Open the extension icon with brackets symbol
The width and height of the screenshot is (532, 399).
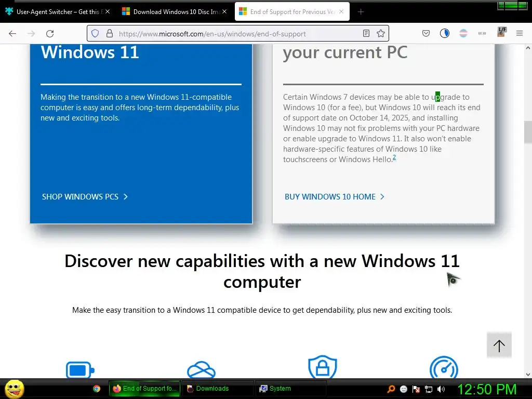pyautogui.click(x=482, y=33)
